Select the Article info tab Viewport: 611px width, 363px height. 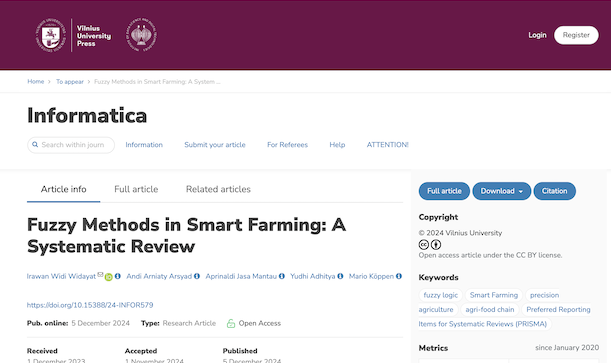point(64,189)
